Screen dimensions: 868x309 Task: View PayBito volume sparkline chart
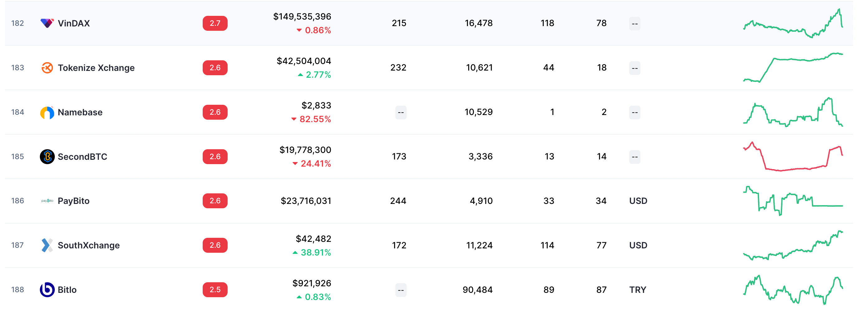tap(793, 201)
